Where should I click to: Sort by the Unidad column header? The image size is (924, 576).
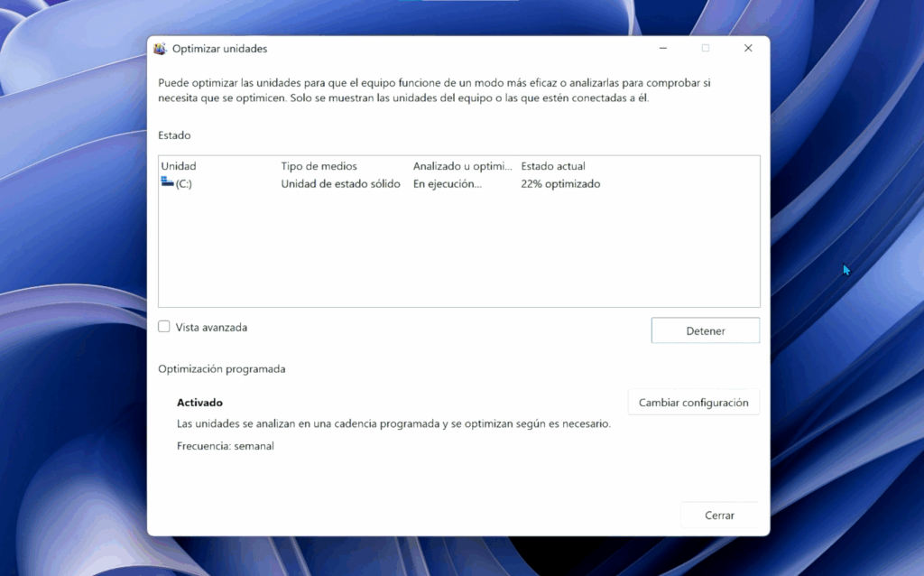pos(179,166)
